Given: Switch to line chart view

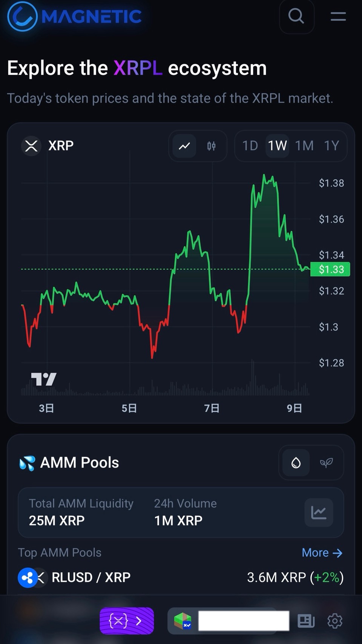Looking at the screenshot, I should (x=184, y=146).
